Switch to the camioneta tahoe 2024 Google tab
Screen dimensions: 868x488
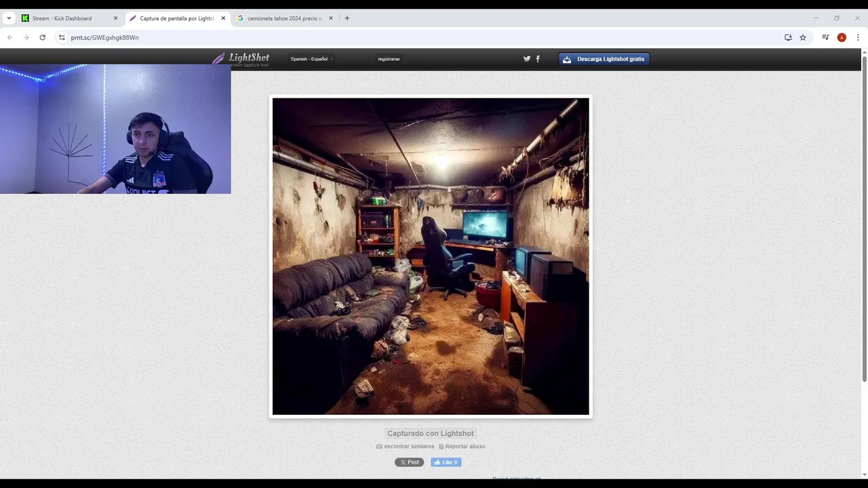284,18
